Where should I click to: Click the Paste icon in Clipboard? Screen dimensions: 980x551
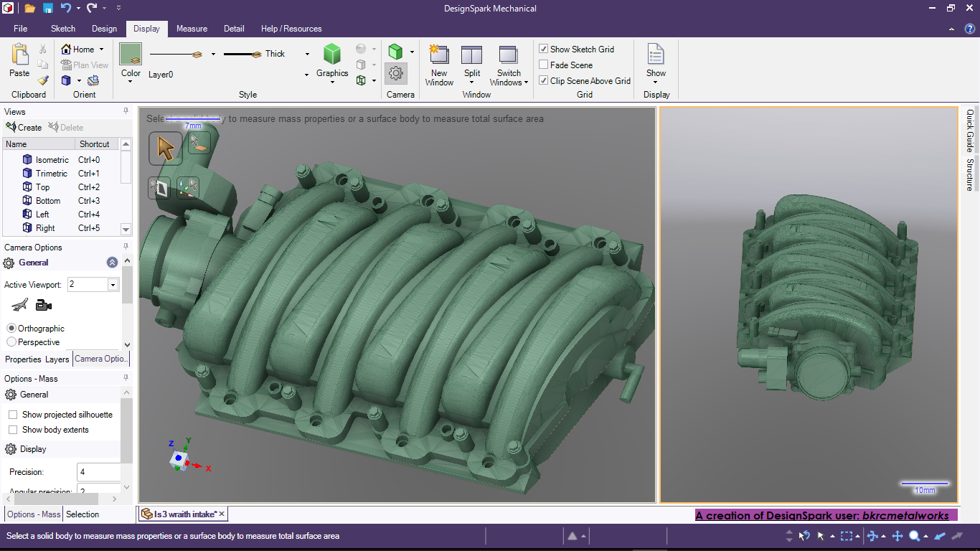(x=19, y=56)
